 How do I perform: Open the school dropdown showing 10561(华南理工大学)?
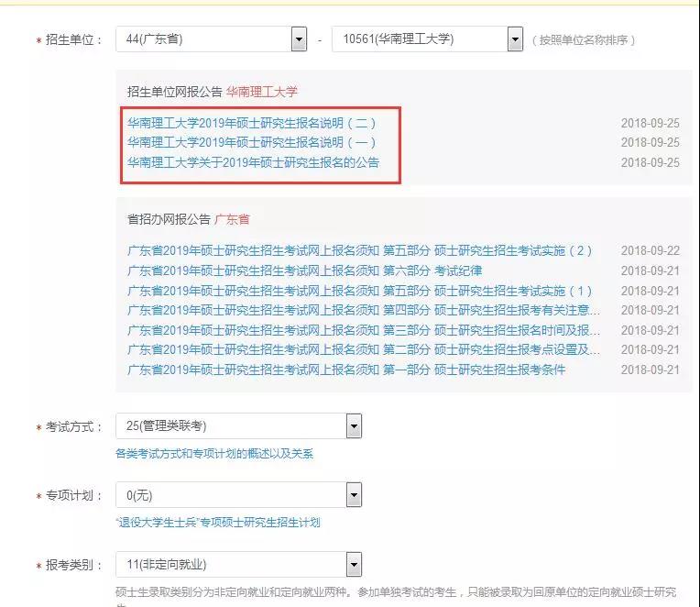tap(427, 39)
